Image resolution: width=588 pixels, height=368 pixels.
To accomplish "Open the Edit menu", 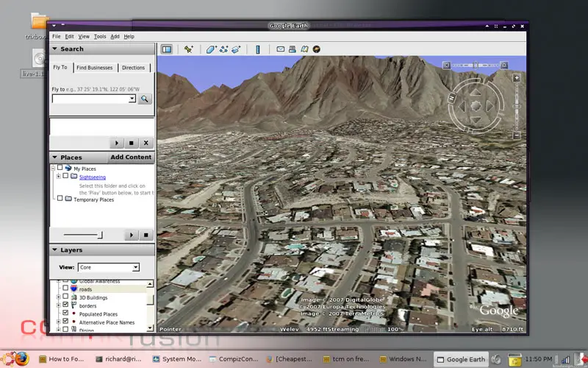I will pos(69,36).
